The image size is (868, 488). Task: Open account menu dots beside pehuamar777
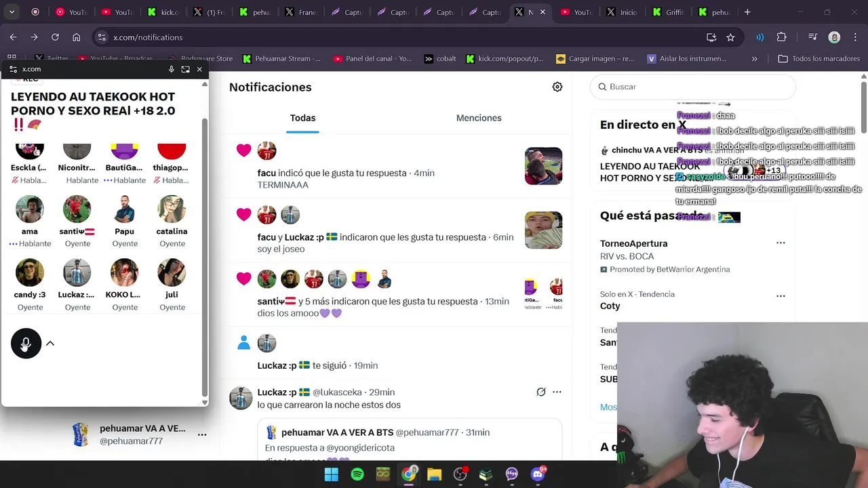click(202, 434)
